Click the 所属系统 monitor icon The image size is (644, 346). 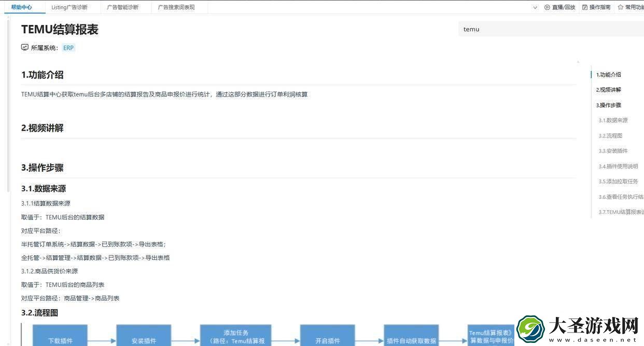click(x=25, y=47)
